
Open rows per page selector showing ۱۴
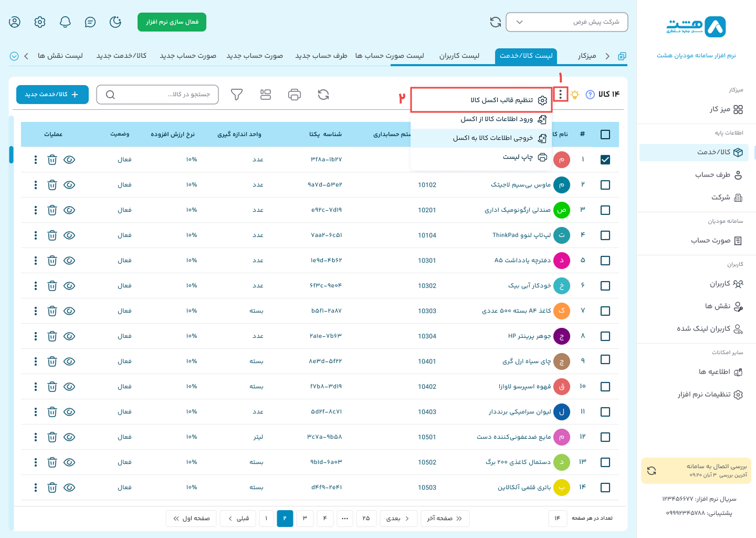[x=558, y=519]
